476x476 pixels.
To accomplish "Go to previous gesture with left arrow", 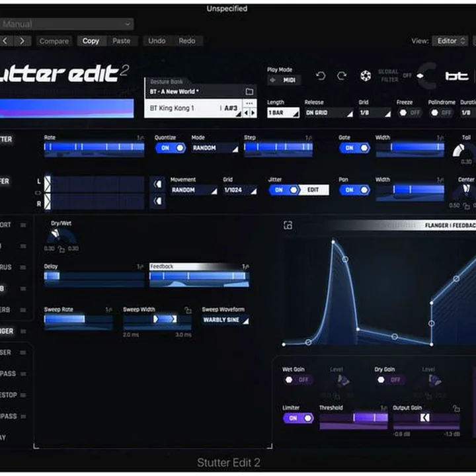I will 246,112.
